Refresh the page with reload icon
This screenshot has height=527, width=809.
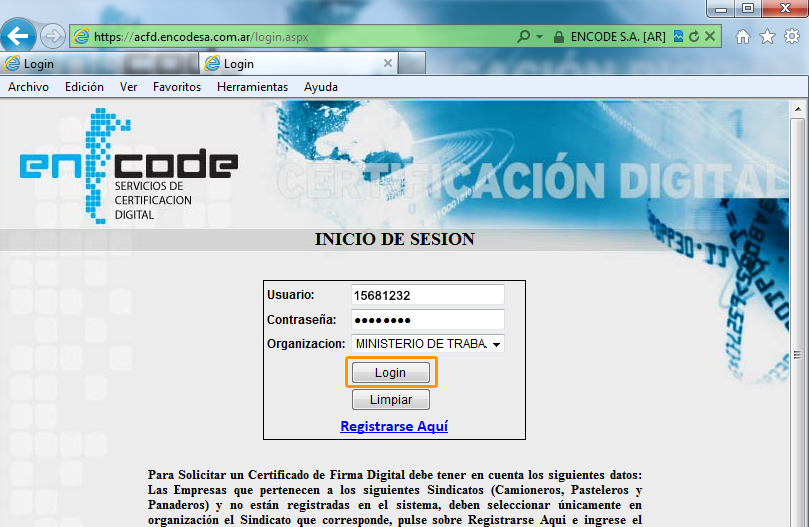point(694,36)
